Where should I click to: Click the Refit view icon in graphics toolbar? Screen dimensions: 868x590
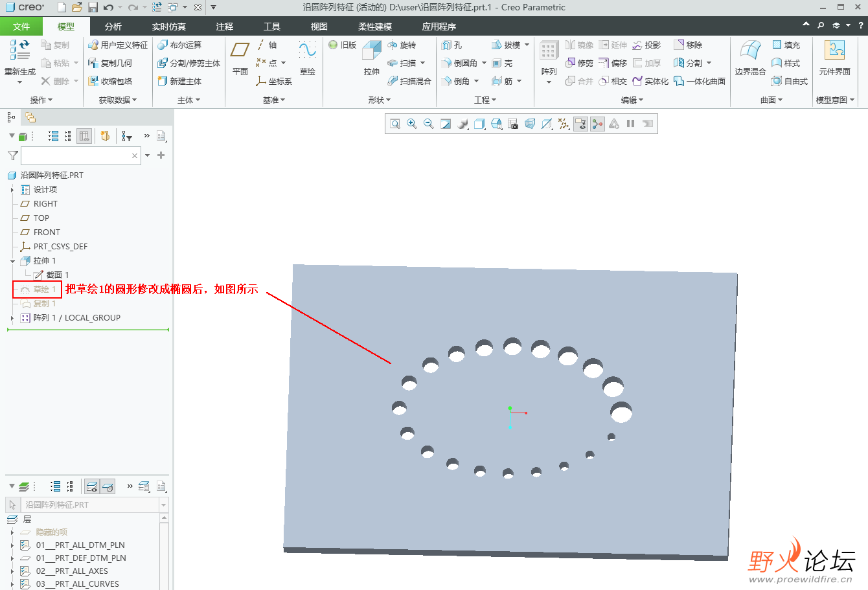pos(395,124)
